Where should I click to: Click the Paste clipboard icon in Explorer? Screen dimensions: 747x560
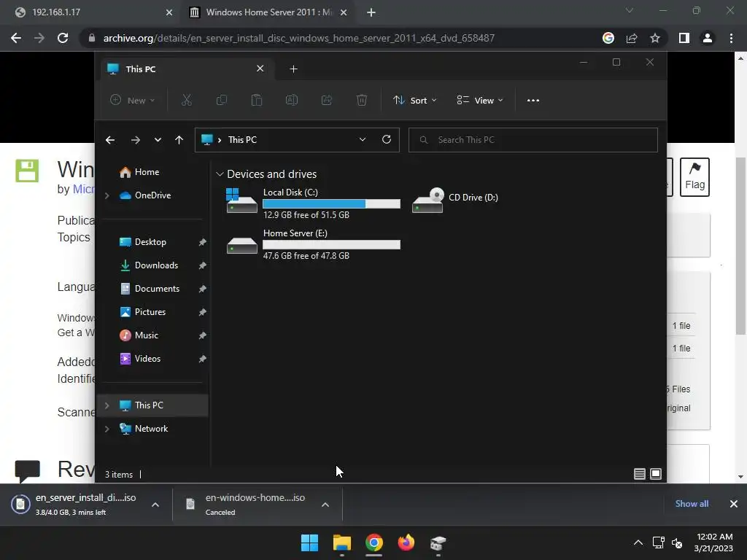click(x=256, y=100)
